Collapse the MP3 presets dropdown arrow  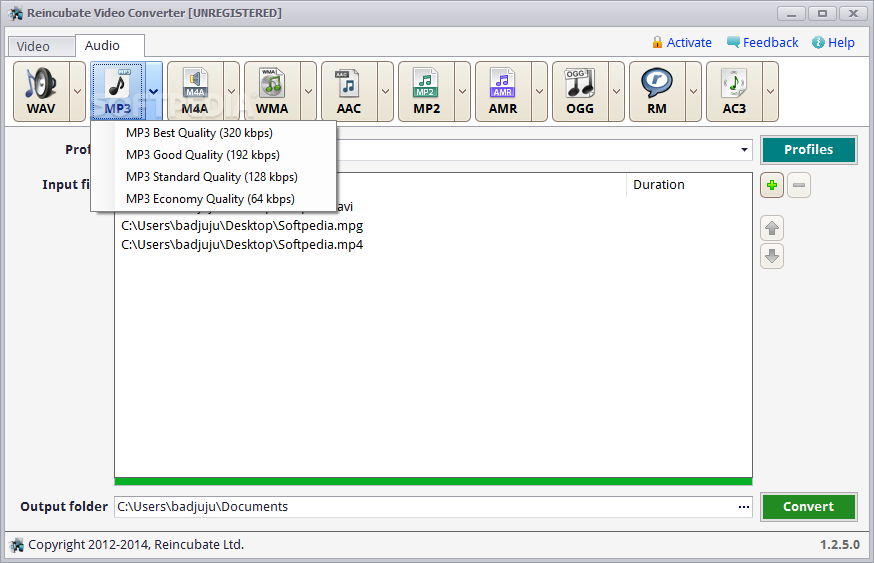154,91
